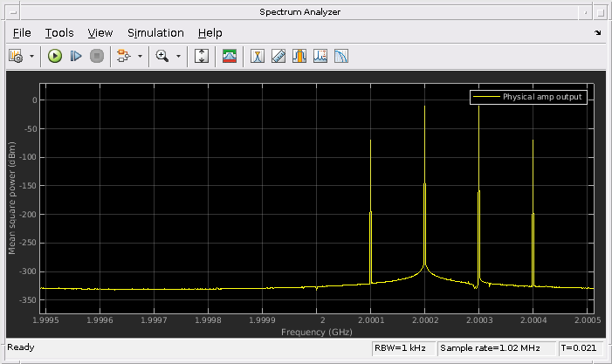Stop the simulation

pos(97,56)
